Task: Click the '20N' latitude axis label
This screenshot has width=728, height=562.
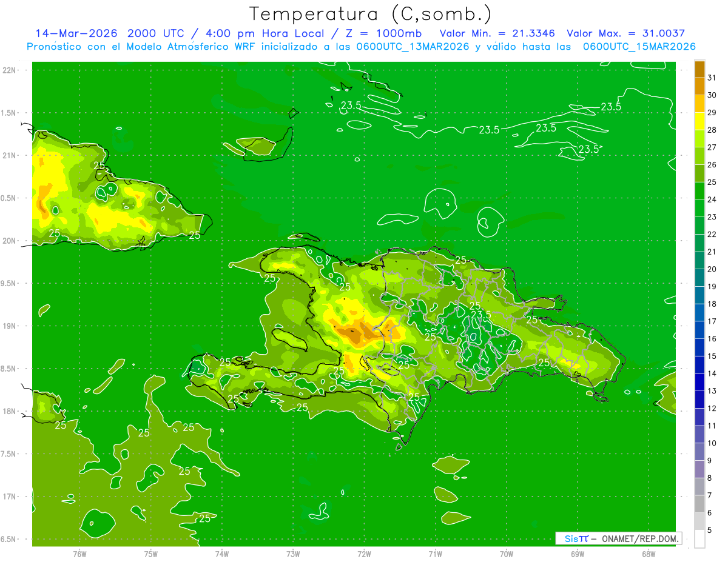Action: [10, 241]
